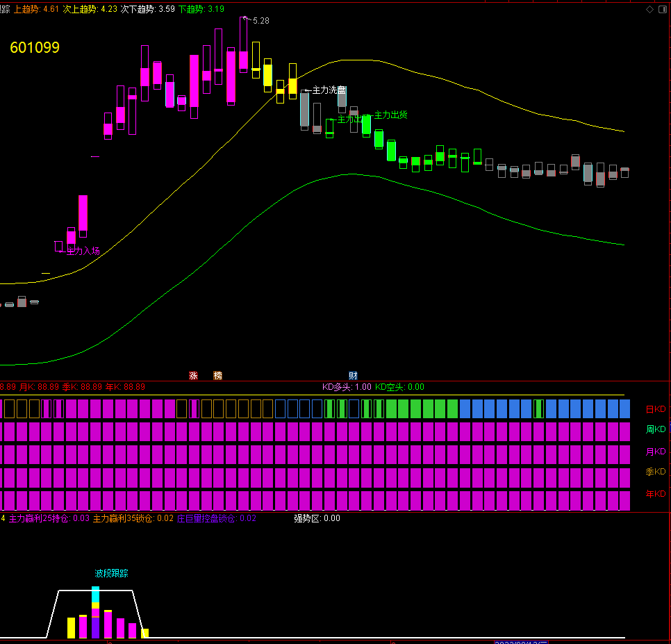This screenshot has width=671, height=644.
Task: Select the 次上趋势: 4.23 indicator value
Action: [90, 9]
